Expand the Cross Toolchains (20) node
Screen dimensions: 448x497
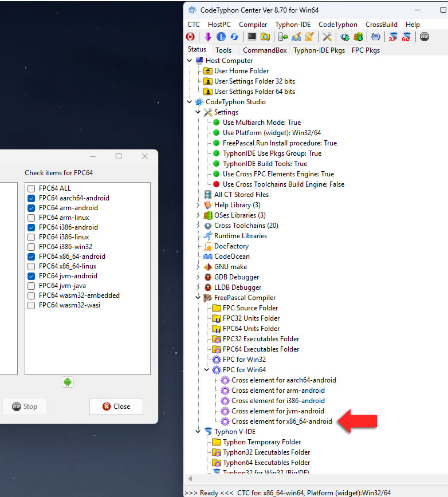click(x=198, y=226)
